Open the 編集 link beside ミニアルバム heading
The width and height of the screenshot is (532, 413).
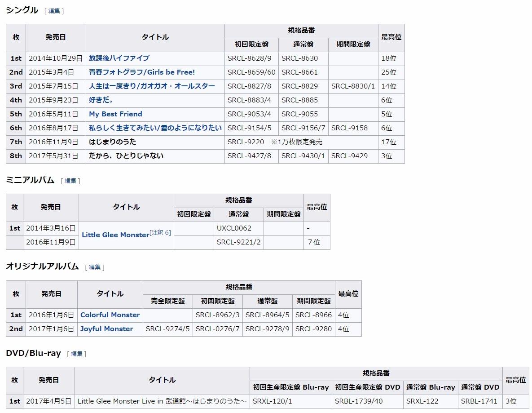coord(70,181)
